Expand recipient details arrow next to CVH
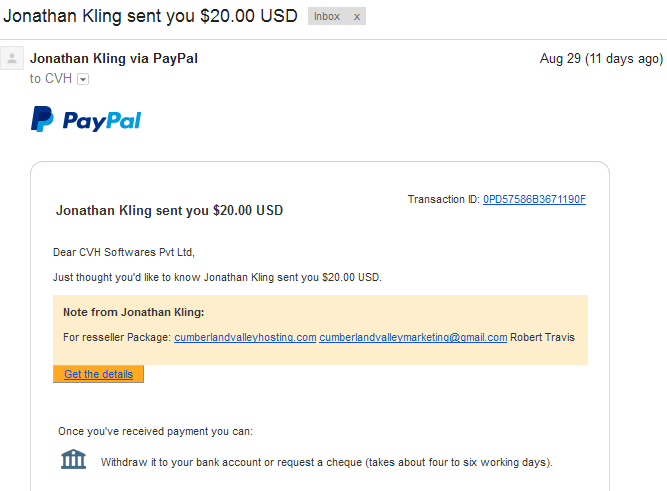 coord(83,79)
